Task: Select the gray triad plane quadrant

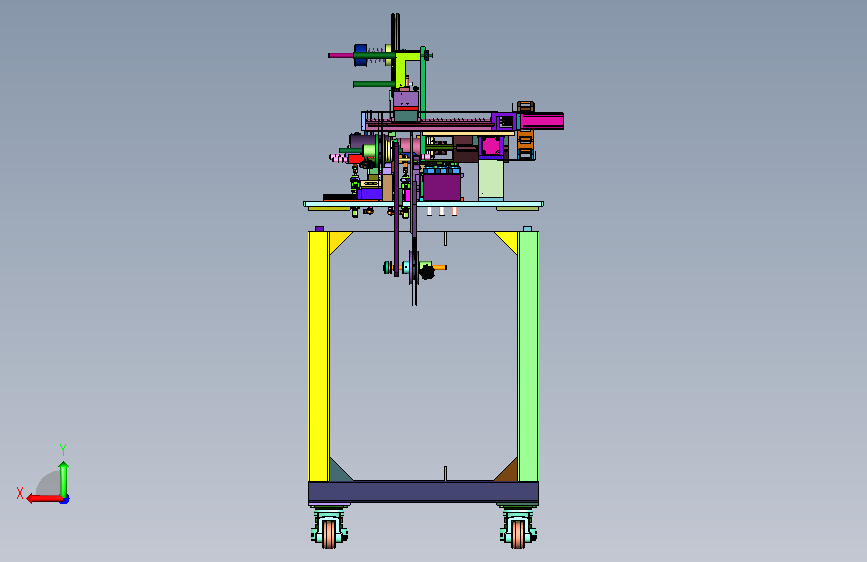Action: [50, 484]
